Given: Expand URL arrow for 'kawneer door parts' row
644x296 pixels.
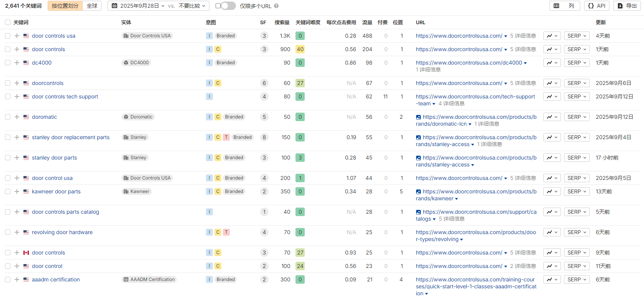Looking at the screenshot, I should pos(456,199).
